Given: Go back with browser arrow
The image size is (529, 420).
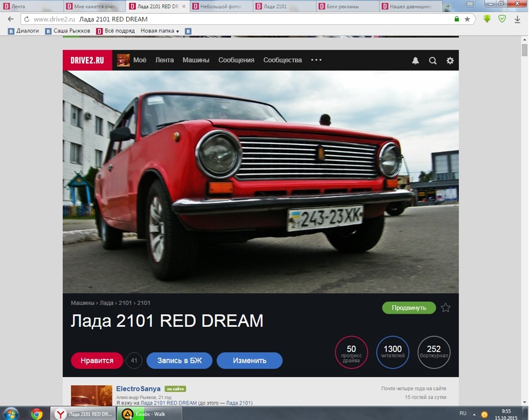Looking at the screenshot, I should (x=11, y=19).
